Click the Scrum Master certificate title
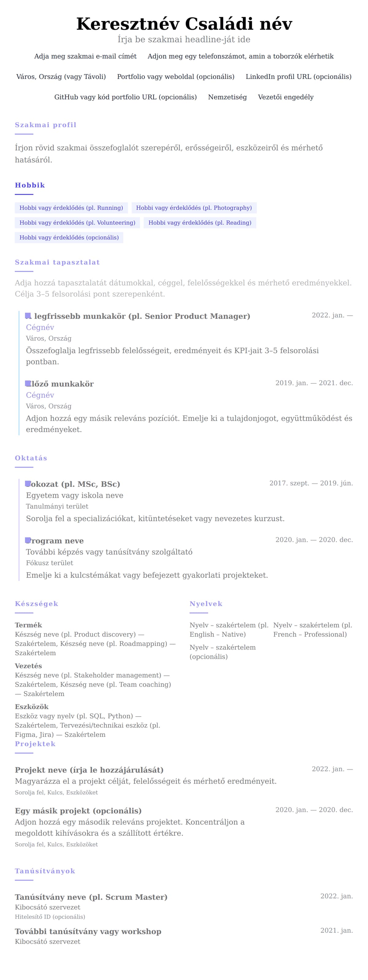Image resolution: width=368 pixels, height=980 pixels. point(91,897)
